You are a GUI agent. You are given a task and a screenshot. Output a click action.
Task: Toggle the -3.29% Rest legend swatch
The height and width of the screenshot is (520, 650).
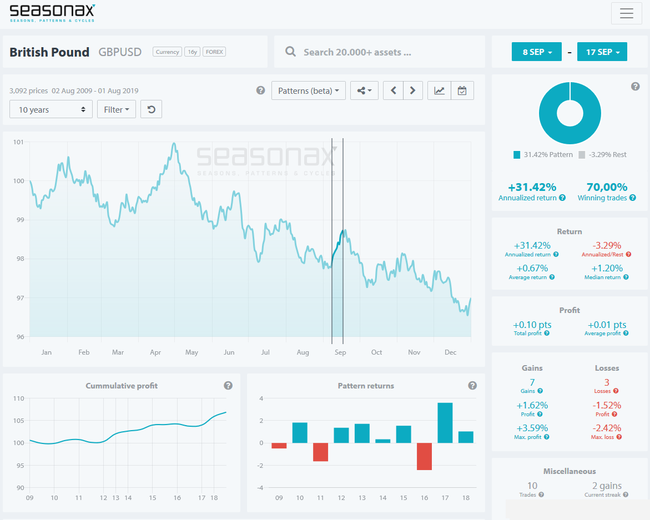(x=582, y=155)
